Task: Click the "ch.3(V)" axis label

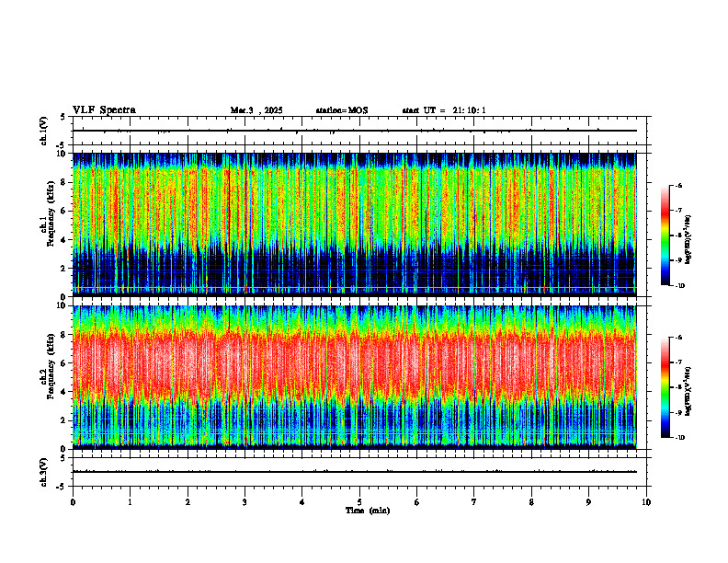Action: [x=43, y=472]
